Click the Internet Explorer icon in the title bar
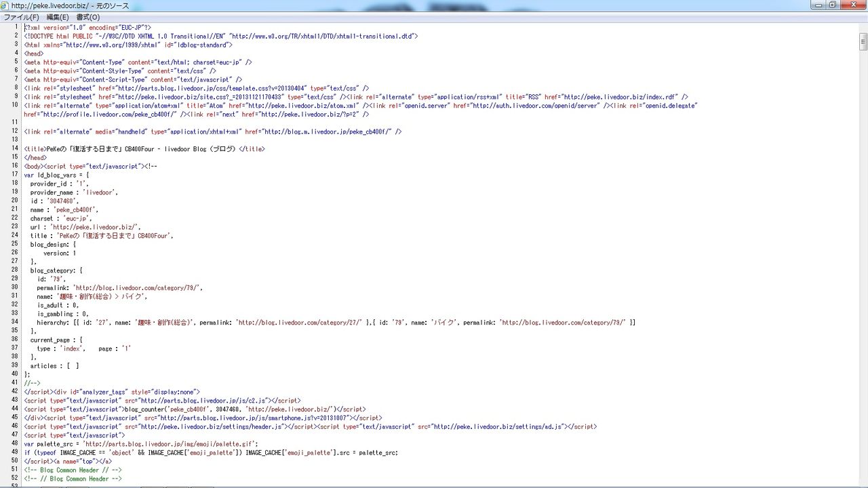Screen dimensions: 868x488 [5, 5]
